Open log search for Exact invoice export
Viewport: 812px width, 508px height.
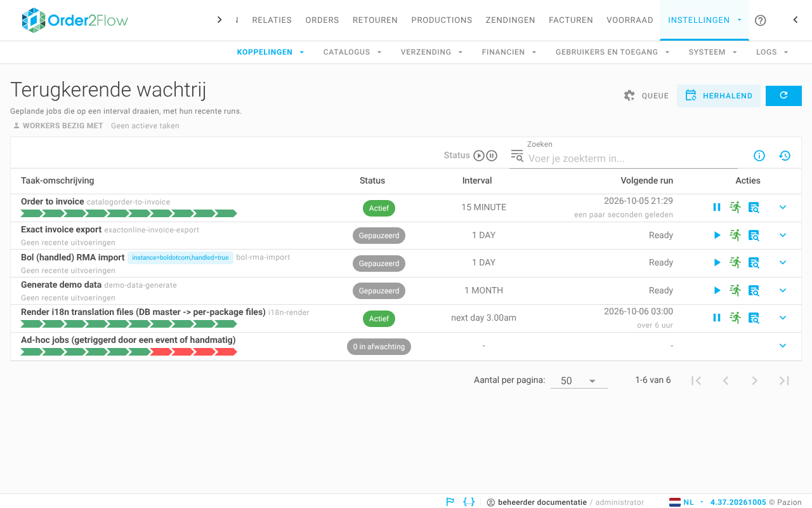point(754,235)
